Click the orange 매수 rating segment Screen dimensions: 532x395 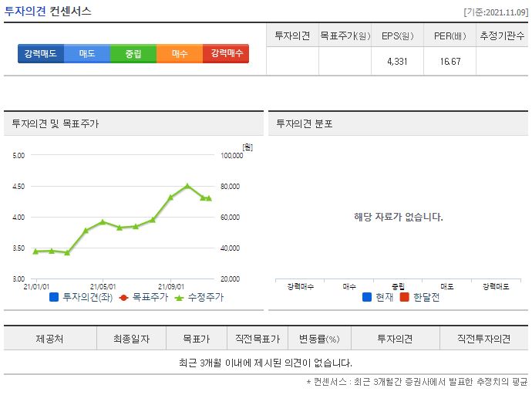point(180,53)
